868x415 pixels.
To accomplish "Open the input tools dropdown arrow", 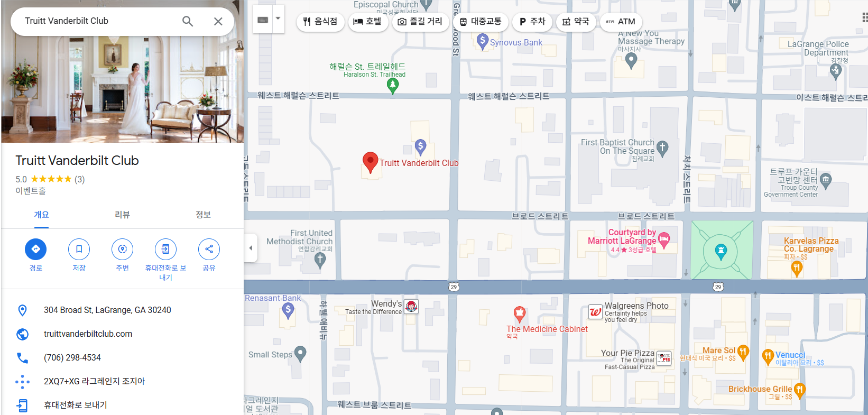I will 278,19.
